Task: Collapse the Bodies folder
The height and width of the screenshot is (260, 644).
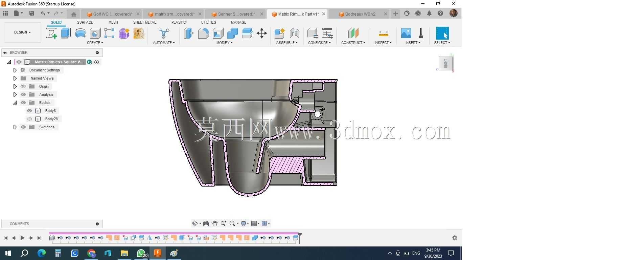Action: click(15, 103)
